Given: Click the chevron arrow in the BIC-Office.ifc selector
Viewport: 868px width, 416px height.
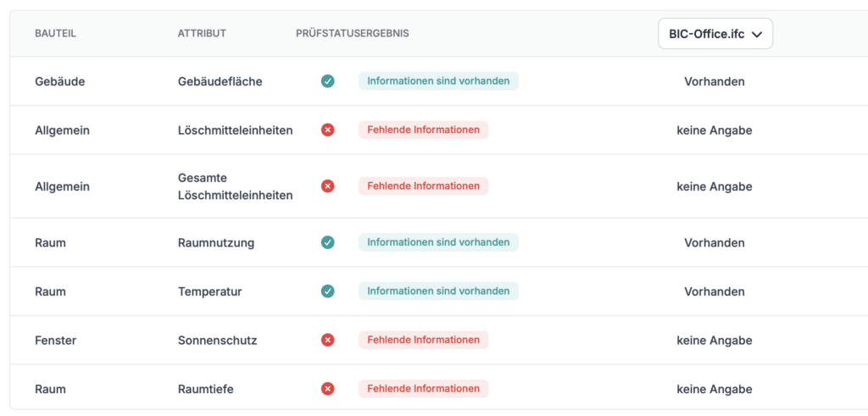Looking at the screenshot, I should click(x=757, y=34).
